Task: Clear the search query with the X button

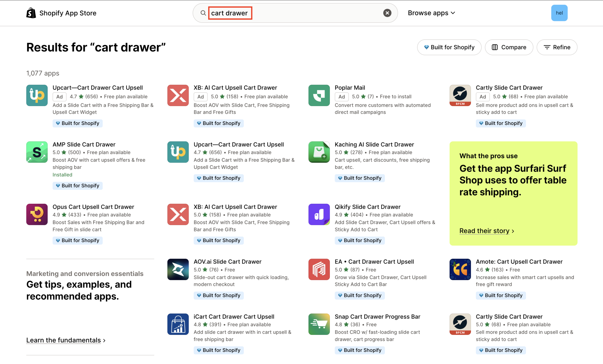Action: coord(387,13)
